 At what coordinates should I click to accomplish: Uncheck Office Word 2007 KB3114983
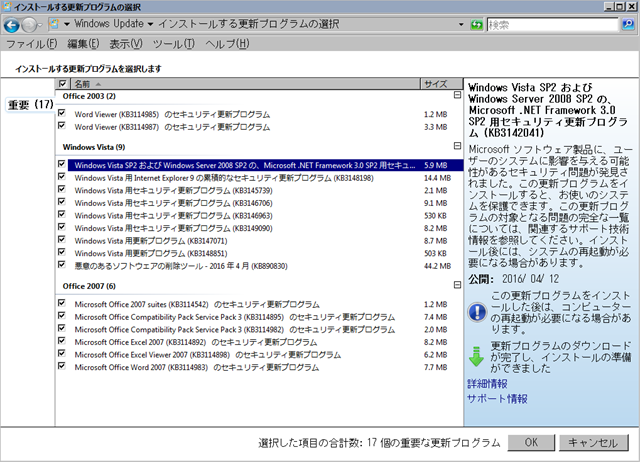click(62, 366)
